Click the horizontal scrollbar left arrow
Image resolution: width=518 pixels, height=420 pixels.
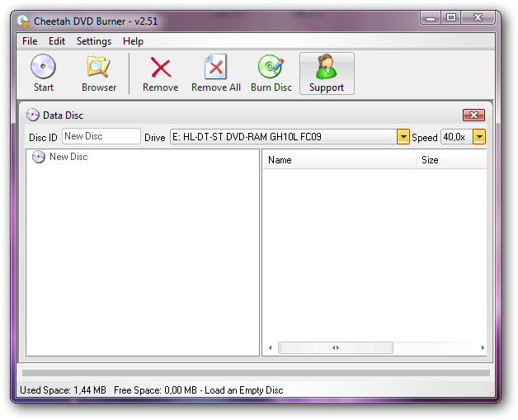[271, 347]
